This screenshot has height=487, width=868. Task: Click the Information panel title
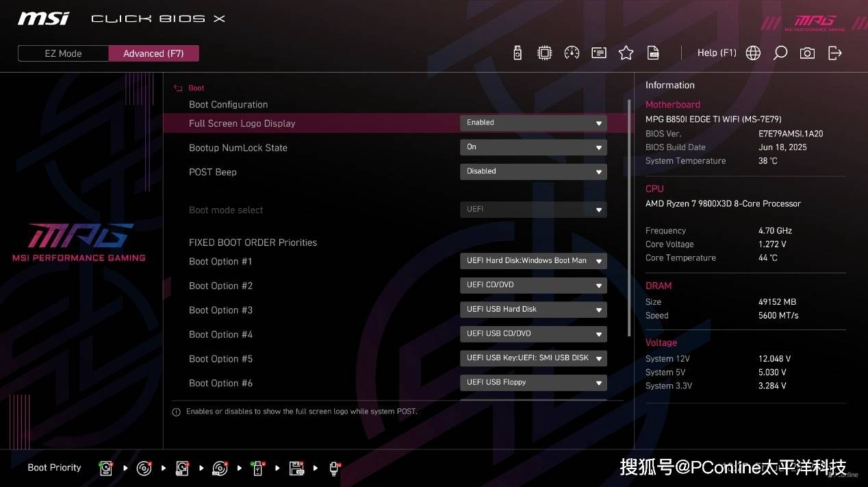[x=669, y=85]
